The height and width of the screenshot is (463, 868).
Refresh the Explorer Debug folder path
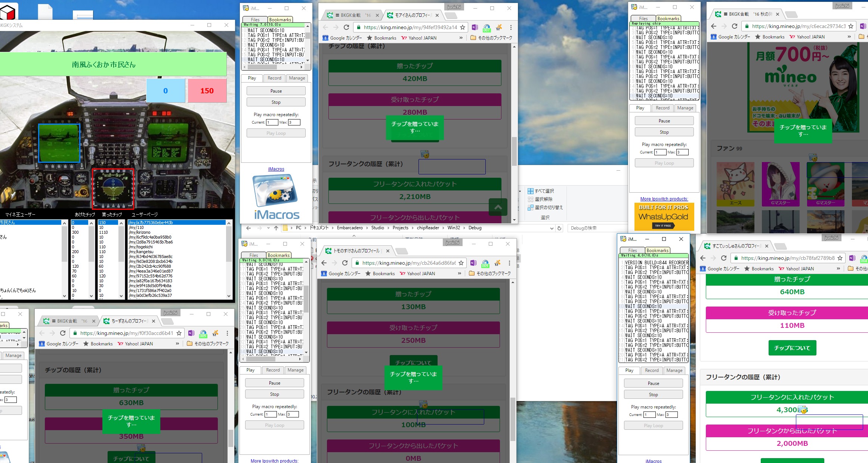click(x=559, y=228)
